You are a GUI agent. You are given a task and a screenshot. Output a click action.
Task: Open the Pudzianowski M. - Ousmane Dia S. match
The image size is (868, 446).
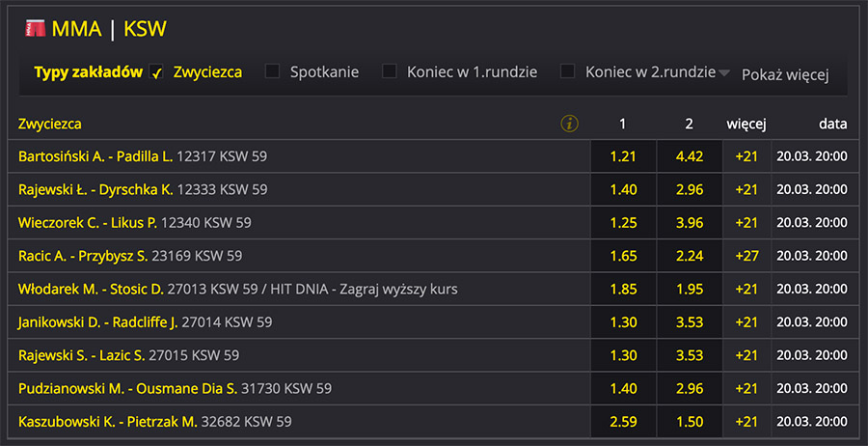(x=127, y=388)
